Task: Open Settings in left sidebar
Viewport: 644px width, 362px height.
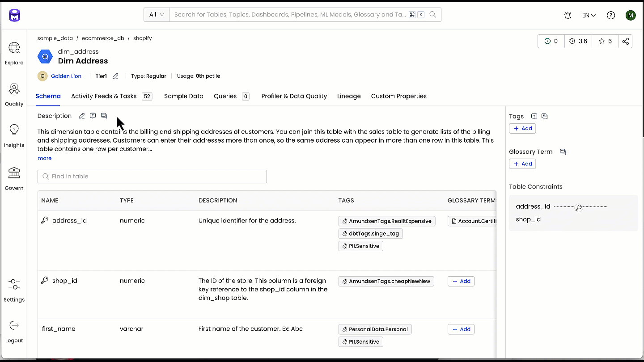Action: tap(14, 290)
